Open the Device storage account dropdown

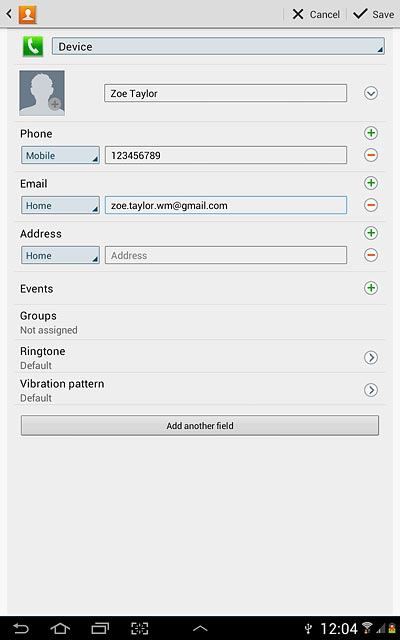pos(218,46)
